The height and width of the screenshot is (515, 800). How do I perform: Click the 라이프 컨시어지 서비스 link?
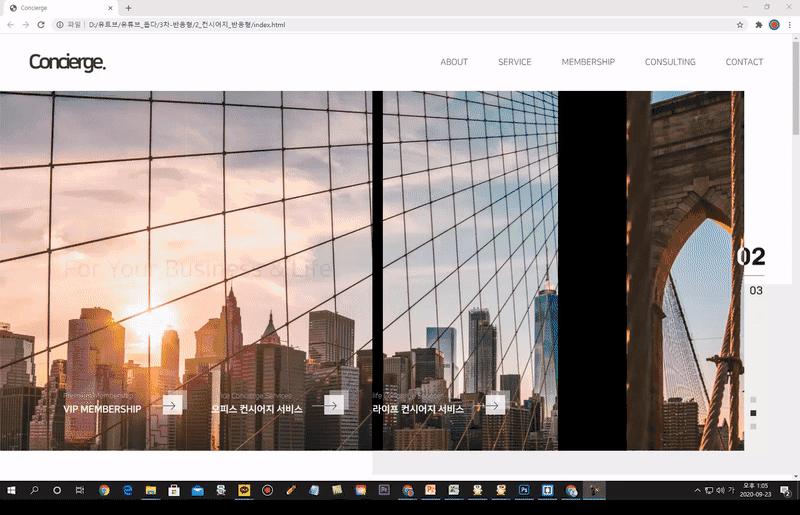(x=418, y=409)
